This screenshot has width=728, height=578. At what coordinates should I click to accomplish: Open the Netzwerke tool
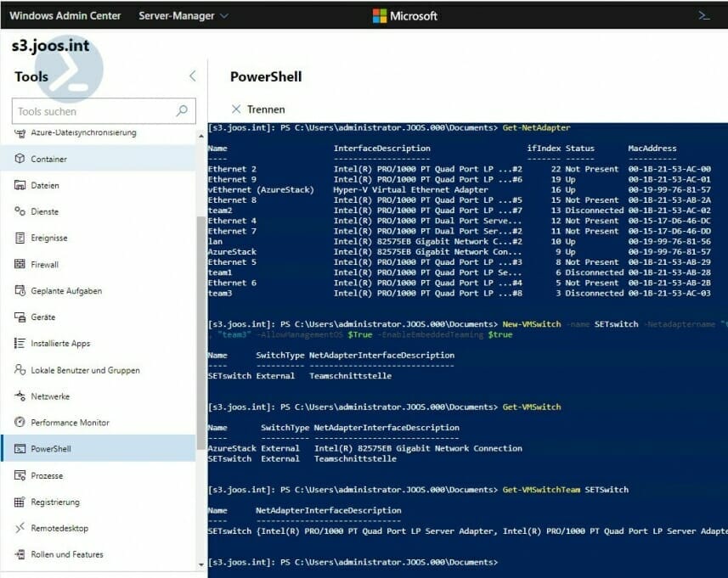(99, 396)
